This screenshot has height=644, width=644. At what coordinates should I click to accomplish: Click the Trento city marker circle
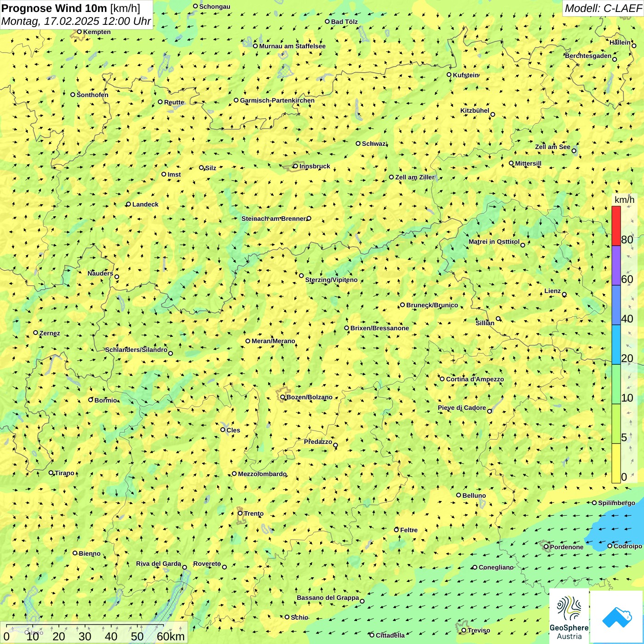click(240, 513)
